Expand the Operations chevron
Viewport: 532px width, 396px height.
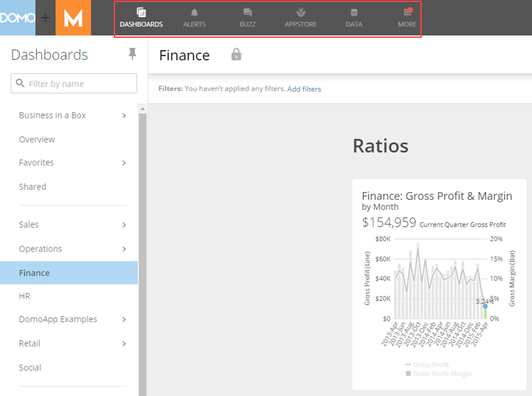click(x=124, y=249)
